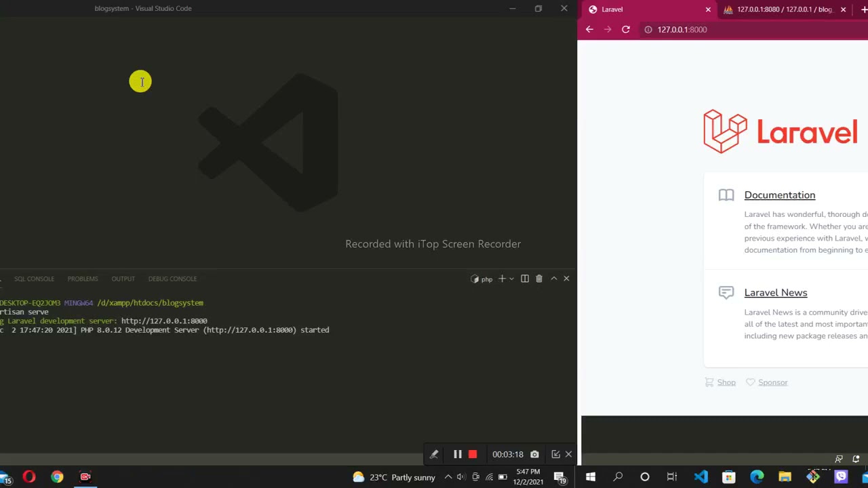The image size is (868, 488).
Task: Click the Documentation book icon
Action: (726, 195)
